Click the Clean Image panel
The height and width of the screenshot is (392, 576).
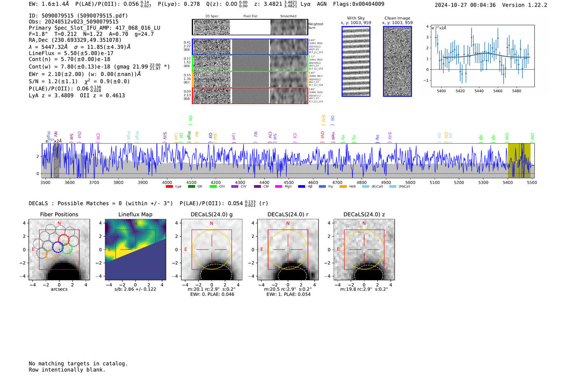[x=397, y=61]
